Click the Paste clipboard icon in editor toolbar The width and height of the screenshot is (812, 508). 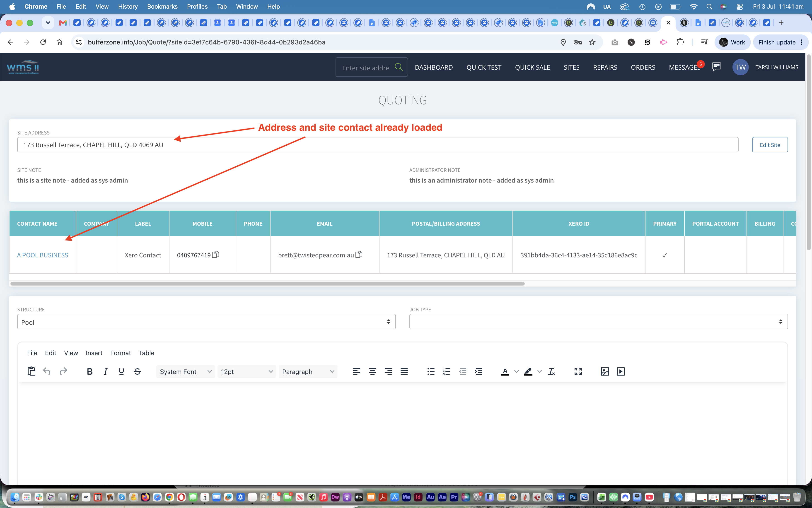31,371
